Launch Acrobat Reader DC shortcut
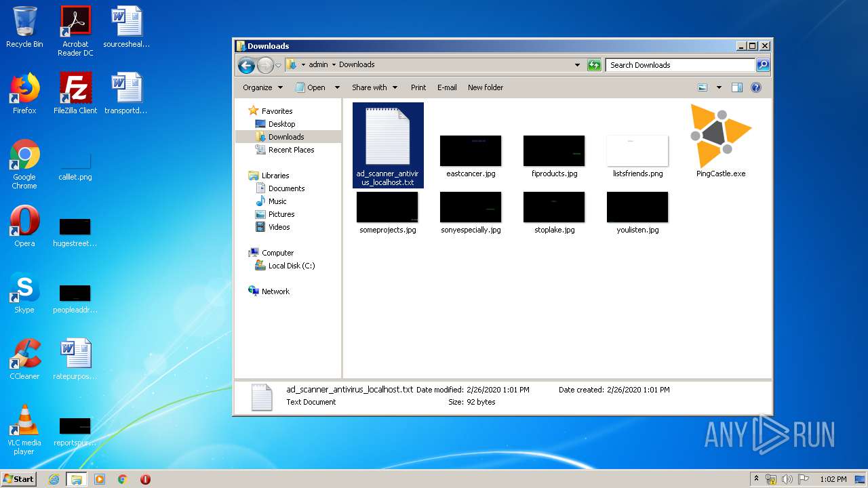This screenshot has width=868, height=488. (x=75, y=30)
